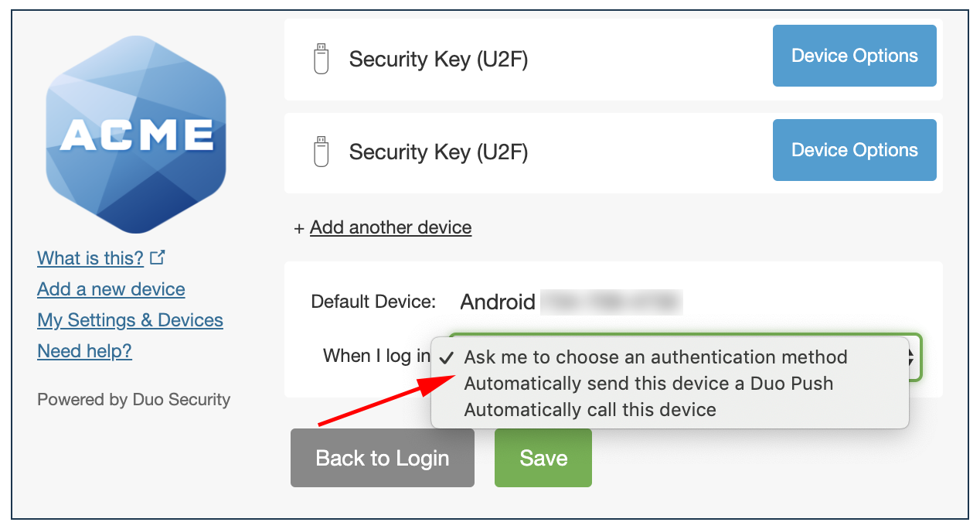The height and width of the screenshot is (529, 980).
Task: Go to "My Settings & Devices"
Action: pyautogui.click(x=130, y=320)
